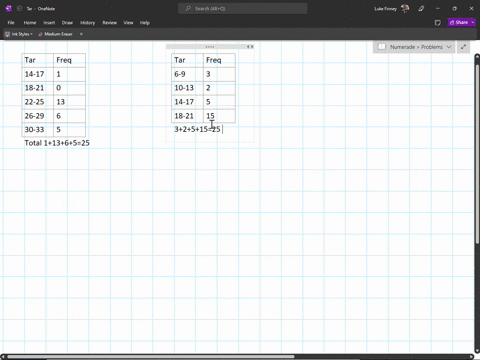Click the '18-21' cell in left table
The image size is (480, 360).
[38, 88]
